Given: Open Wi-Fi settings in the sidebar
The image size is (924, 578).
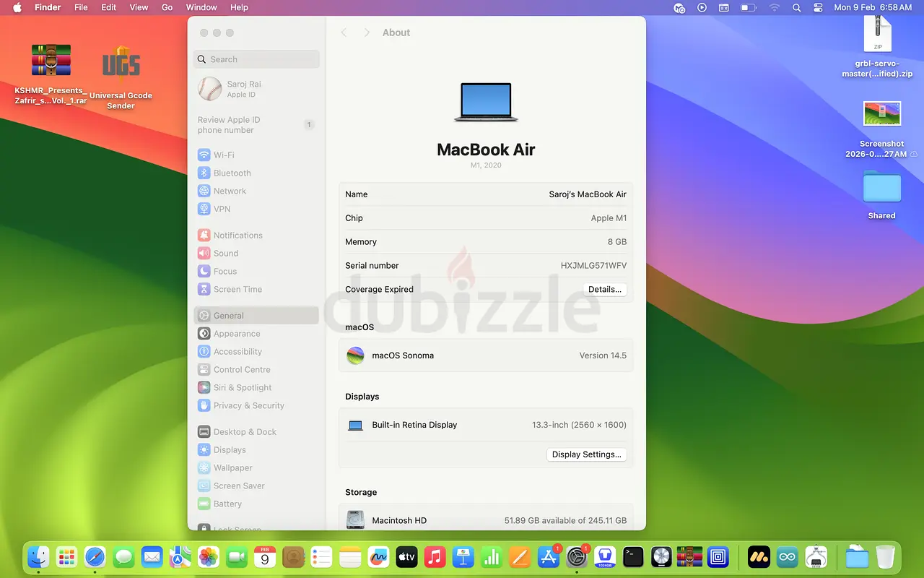Looking at the screenshot, I should coord(223,155).
